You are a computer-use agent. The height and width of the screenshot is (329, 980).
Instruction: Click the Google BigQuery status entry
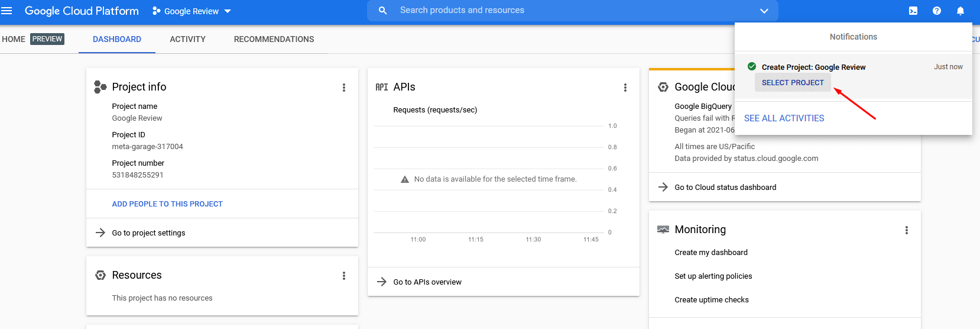703,107
